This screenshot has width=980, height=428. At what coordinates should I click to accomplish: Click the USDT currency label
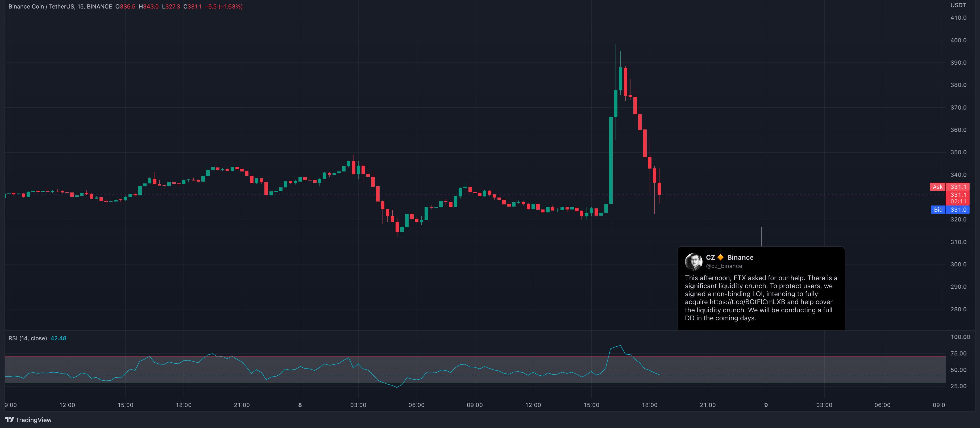(958, 5)
